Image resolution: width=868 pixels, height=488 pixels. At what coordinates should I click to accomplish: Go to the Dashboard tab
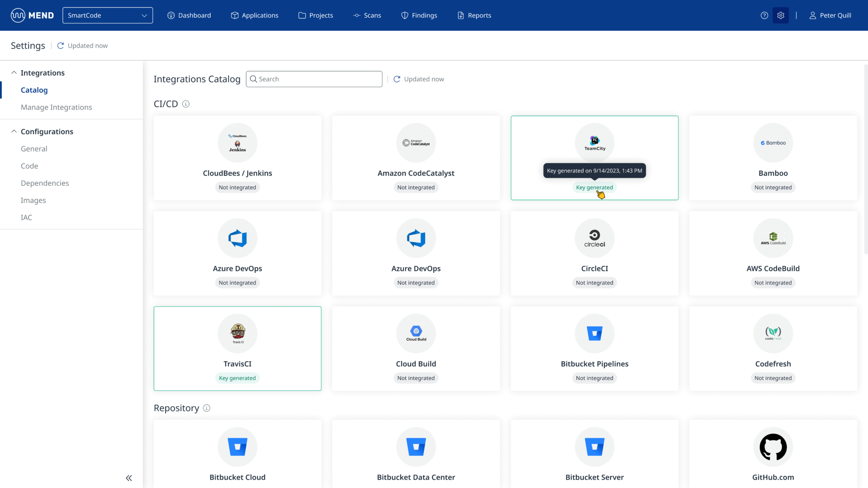(x=189, y=15)
